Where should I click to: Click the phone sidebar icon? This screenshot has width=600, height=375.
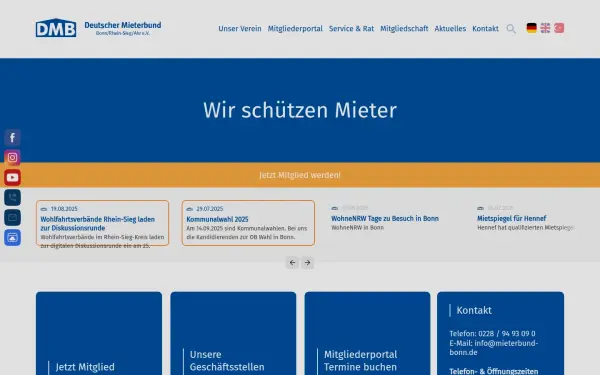tap(12, 197)
